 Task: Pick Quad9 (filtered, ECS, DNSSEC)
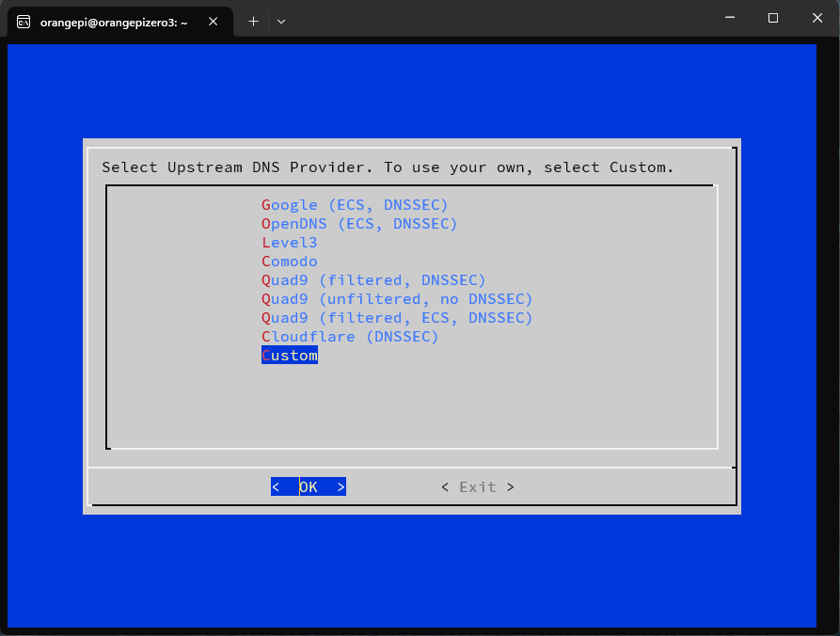tap(397, 317)
